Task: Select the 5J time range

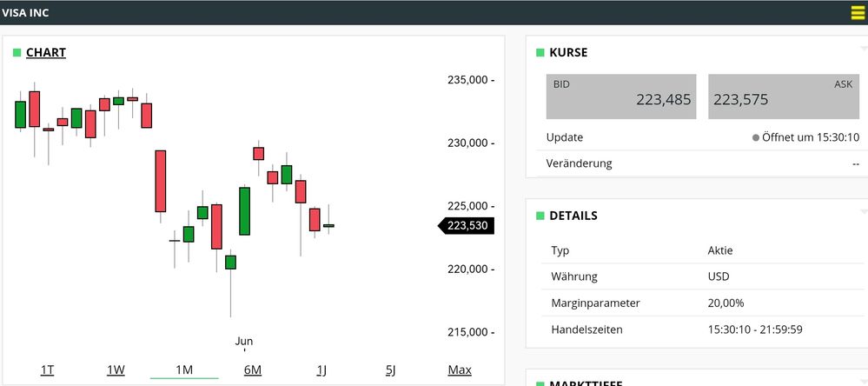Action: pyautogui.click(x=390, y=370)
